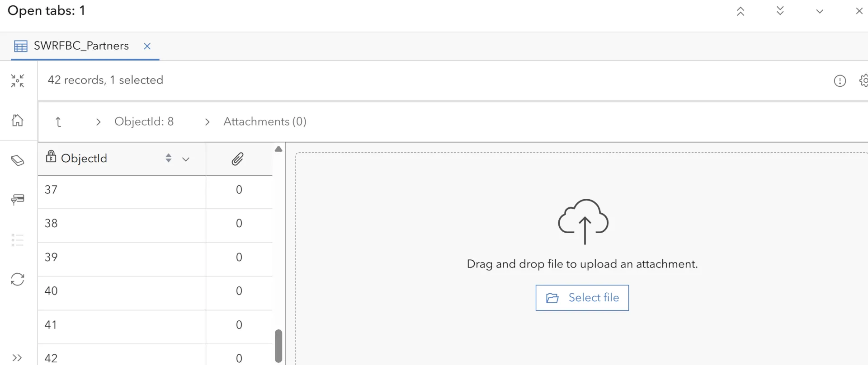Click attachment count for row 41
Screen dimensions: 868x365
pyautogui.click(x=239, y=325)
